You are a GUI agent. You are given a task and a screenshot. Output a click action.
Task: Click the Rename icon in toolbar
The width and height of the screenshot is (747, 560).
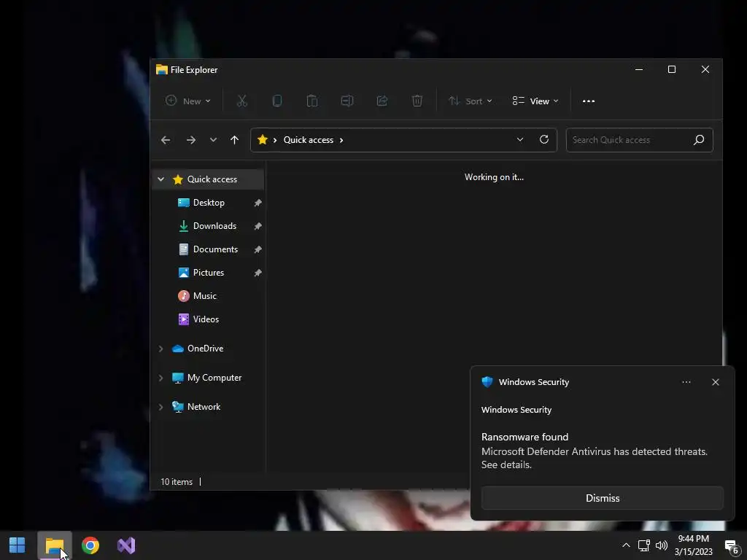[x=347, y=101]
